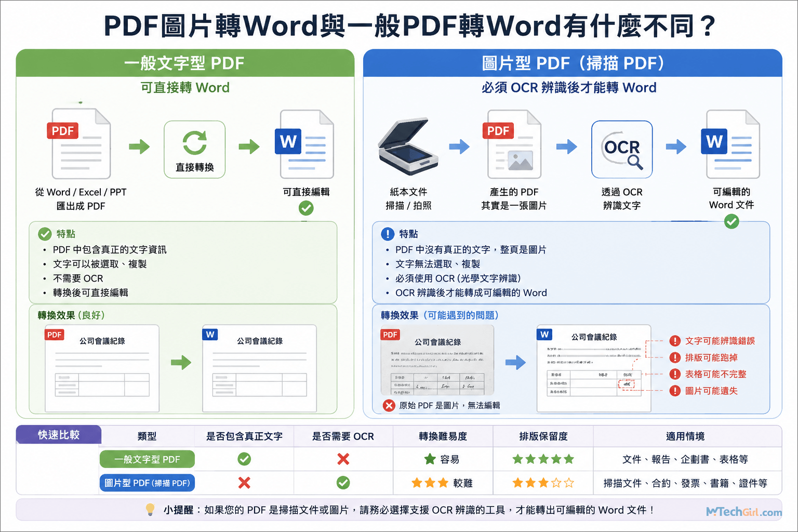Click the green checkmark under 可直接編輯
798x532 pixels.
[x=306, y=208]
